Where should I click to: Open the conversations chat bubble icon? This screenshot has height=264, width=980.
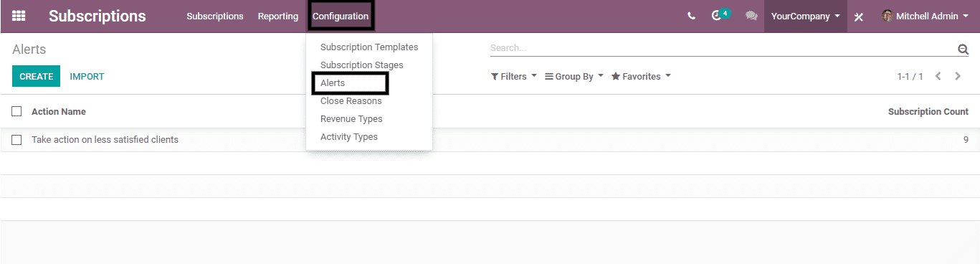(x=751, y=16)
